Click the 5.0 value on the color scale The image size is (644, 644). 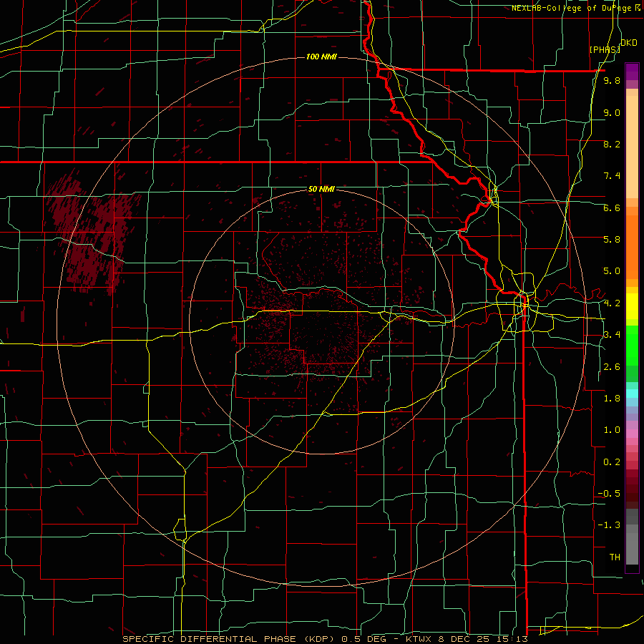pyautogui.click(x=612, y=271)
